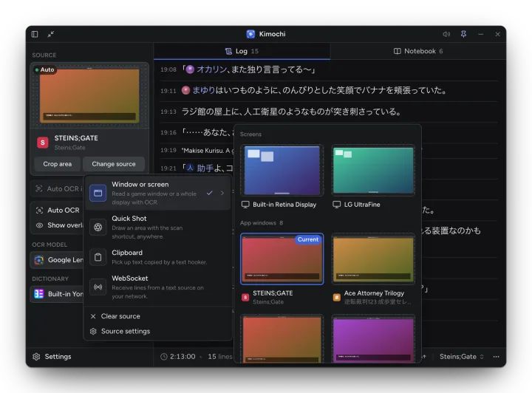The image size is (532, 393).
Task: Select the Quick Shot source option
Action: [158, 228]
